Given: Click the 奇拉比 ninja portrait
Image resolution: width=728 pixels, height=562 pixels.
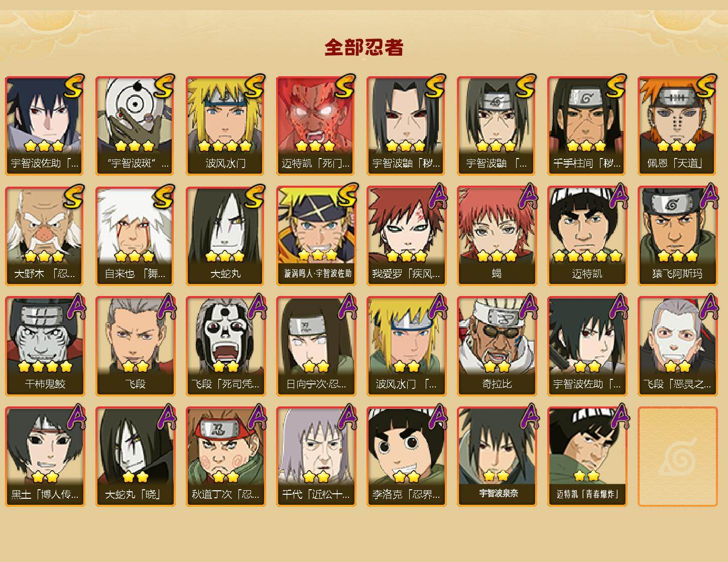Looking at the screenshot, I should 497,346.
